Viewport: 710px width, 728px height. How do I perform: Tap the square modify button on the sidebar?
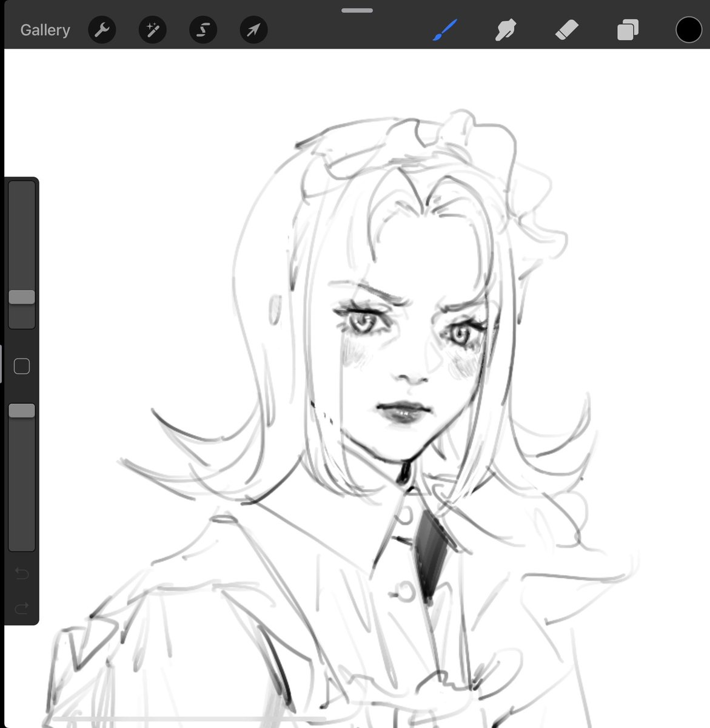[22, 366]
